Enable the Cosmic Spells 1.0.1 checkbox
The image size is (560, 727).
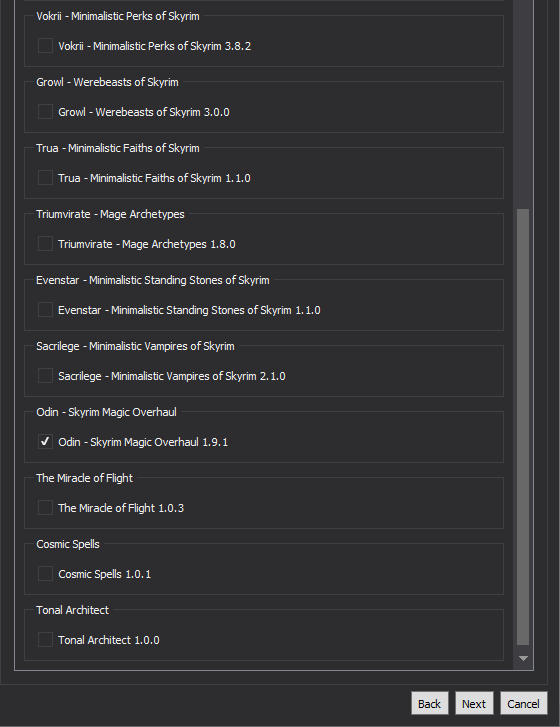(45, 574)
